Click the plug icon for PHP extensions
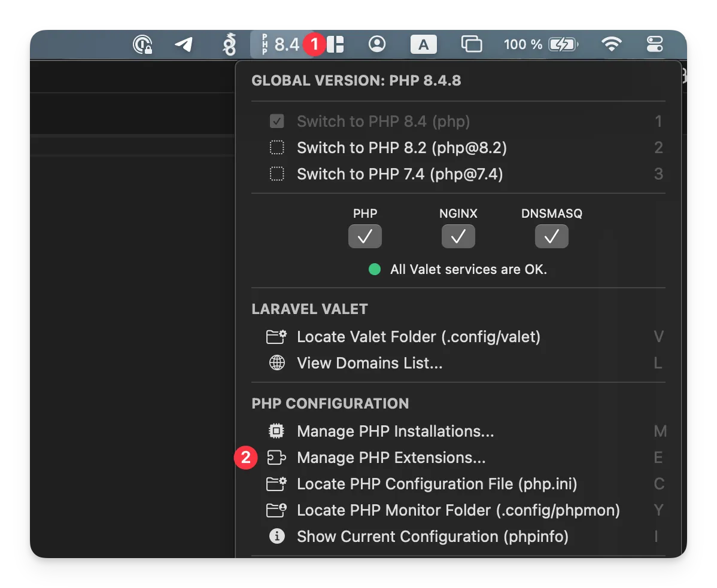Image resolution: width=717 pixels, height=588 pixels. point(277,458)
